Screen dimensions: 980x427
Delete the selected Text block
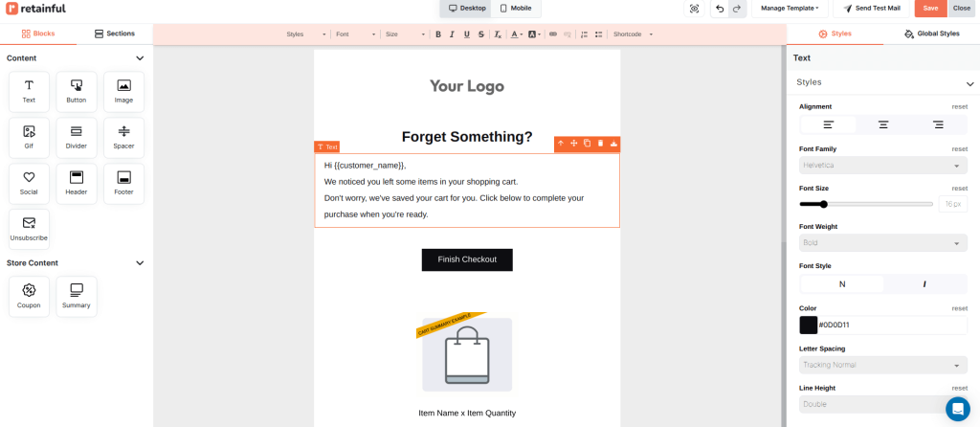tap(600, 144)
